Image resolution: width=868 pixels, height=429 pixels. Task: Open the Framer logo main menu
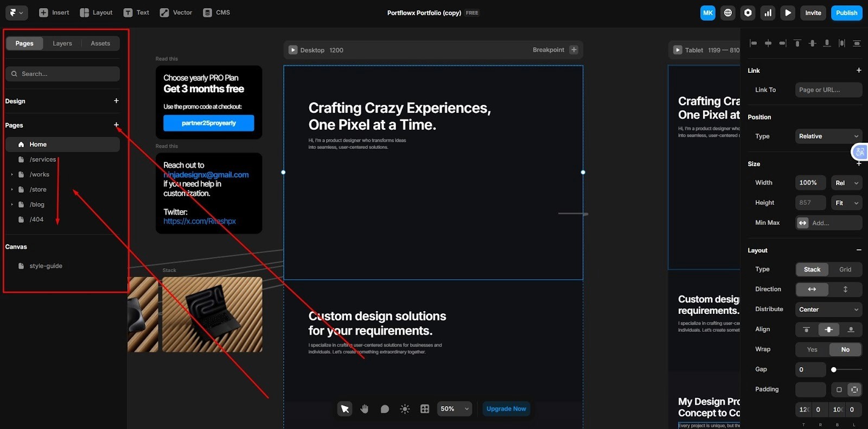16,12
